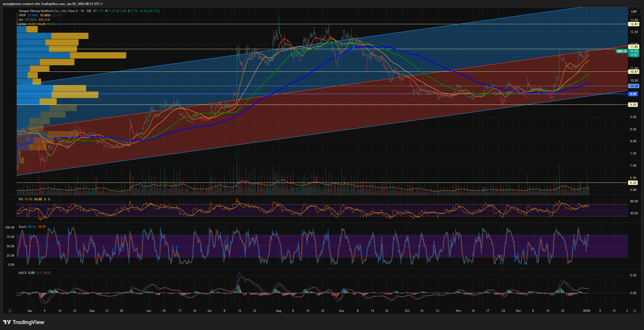Click the TradingView logo at bottom left
This screenshot has height=330, width=644.
pyautogui.click(x=24, y=322)
